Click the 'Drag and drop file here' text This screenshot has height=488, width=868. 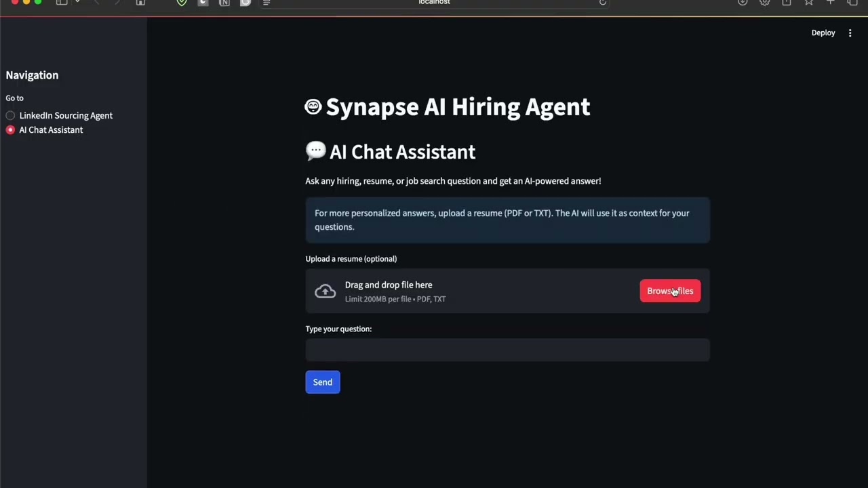(x=389, y=285)
